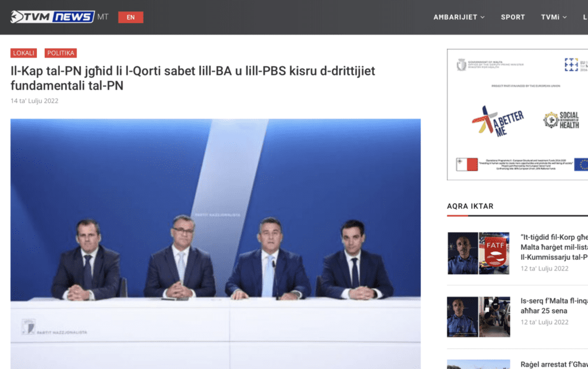Click the MT language label
The height and width of the screenshot is (369, 588).
[x=103, y=17]
